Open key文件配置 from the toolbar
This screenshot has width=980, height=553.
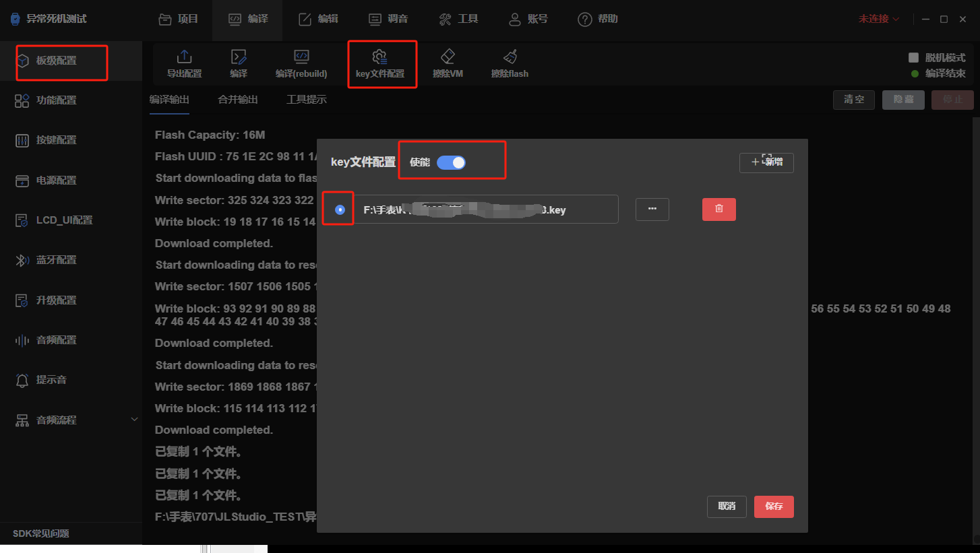coord(380,63)
